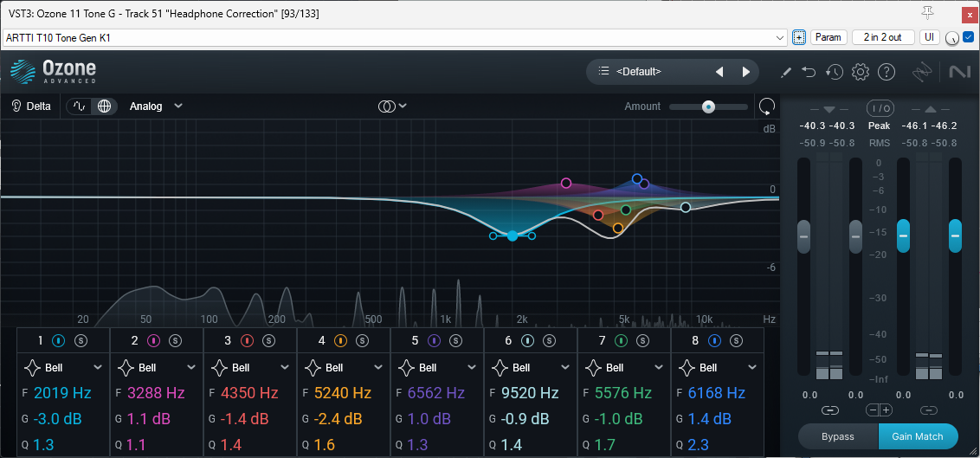Toggle band 7 power button
The height and width of the screenshot is (458, 980).
622,340
